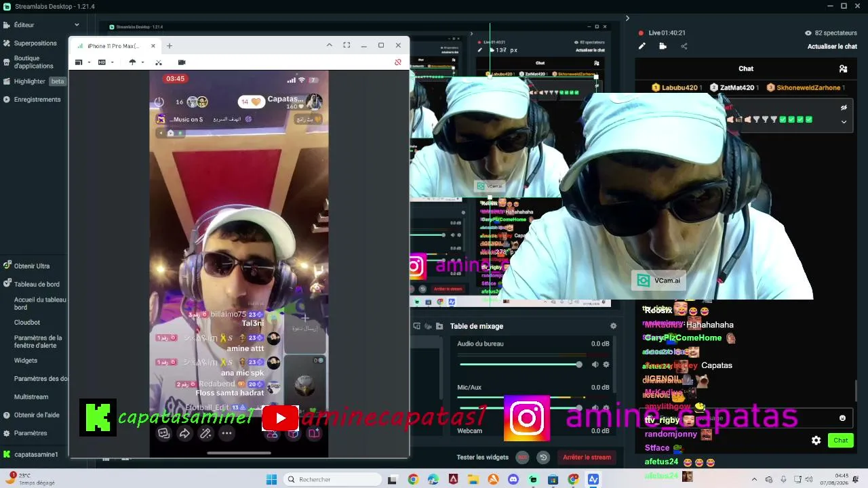Open the Windows Start menu

click(271, 480)
